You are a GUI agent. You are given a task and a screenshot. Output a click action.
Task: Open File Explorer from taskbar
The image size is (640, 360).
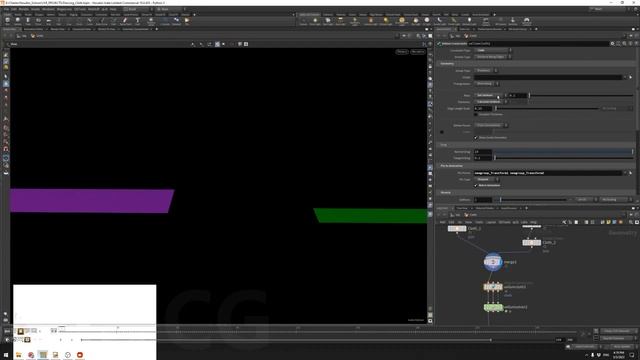[x=19, y=355]
